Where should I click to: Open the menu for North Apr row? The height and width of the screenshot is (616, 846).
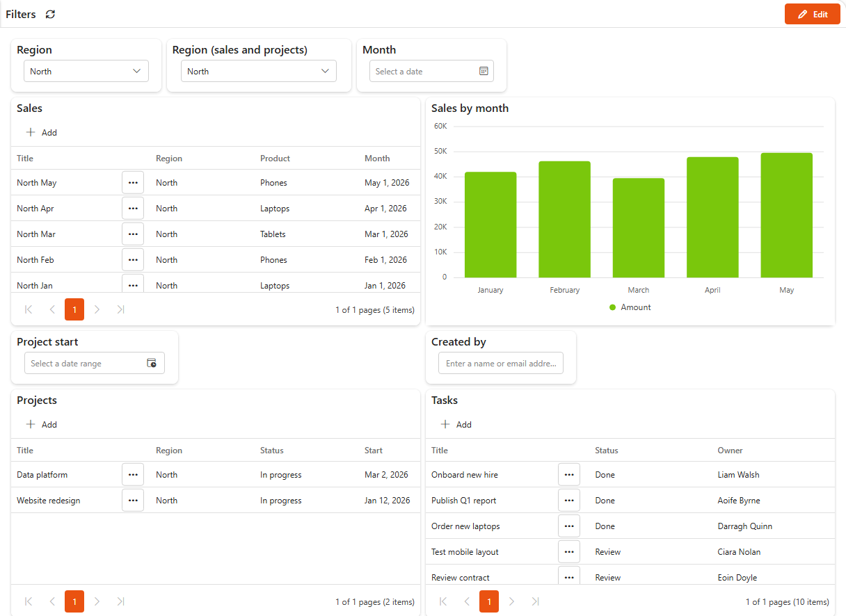coord(133,209)
